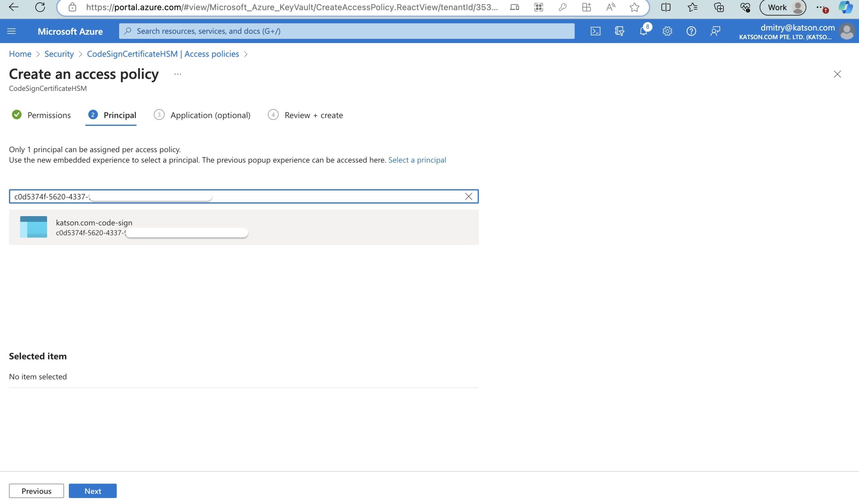Click the Feedback icon in header
This screenshot has width=859, height=504.
tap(715, 31)
